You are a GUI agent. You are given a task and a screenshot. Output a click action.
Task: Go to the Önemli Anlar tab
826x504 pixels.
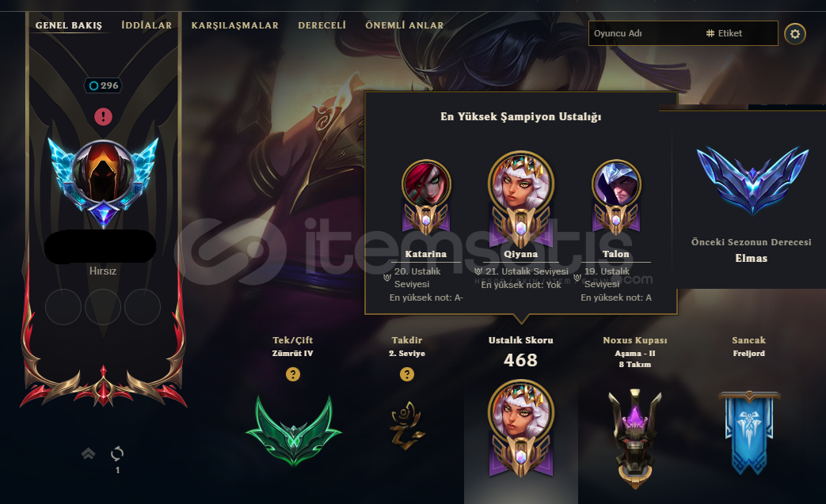pyautogui.click(x=405, y=25)
